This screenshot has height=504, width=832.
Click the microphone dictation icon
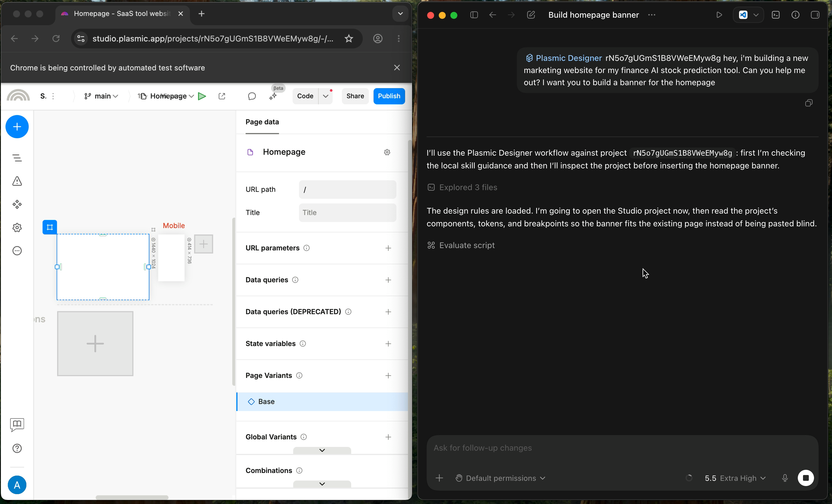coord(785,478)
